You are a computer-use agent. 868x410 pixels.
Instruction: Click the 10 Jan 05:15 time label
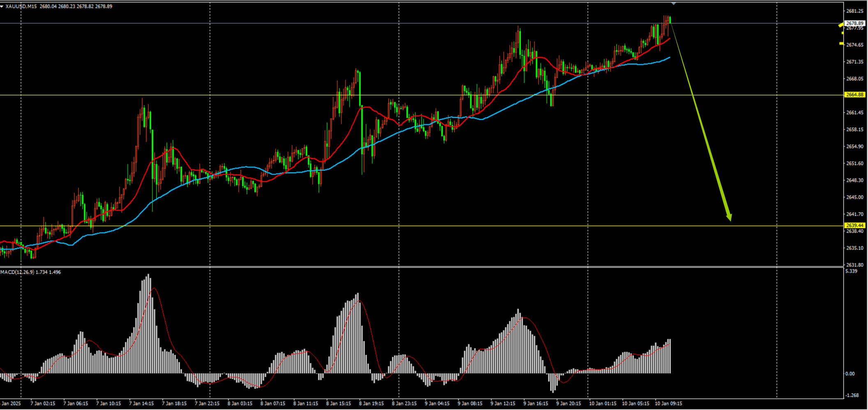coord(636,404)
